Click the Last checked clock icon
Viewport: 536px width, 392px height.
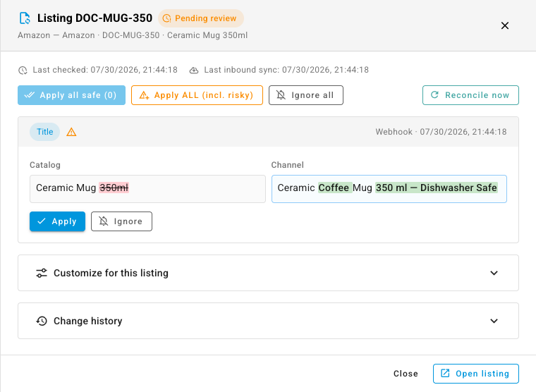point(23,70)
